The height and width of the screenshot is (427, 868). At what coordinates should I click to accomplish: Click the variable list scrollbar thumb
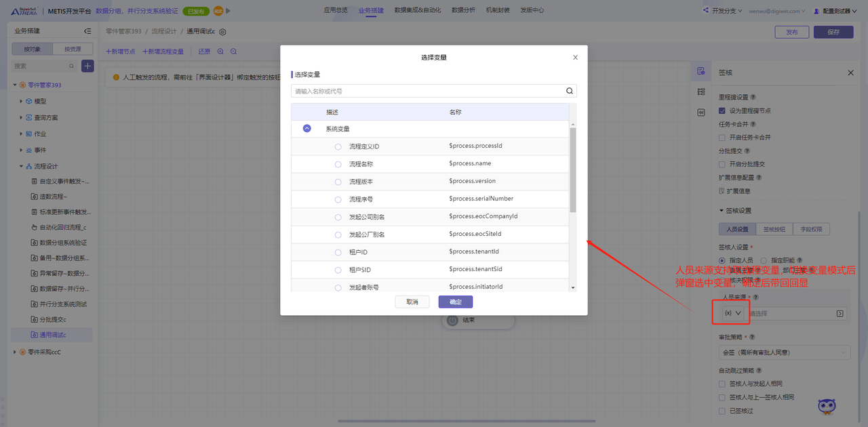coord(573,169)
